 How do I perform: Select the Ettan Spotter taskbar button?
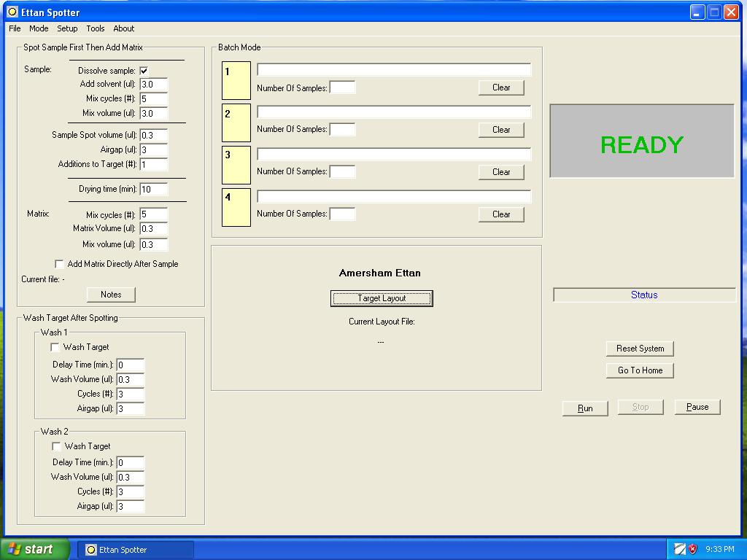point(135,548)
